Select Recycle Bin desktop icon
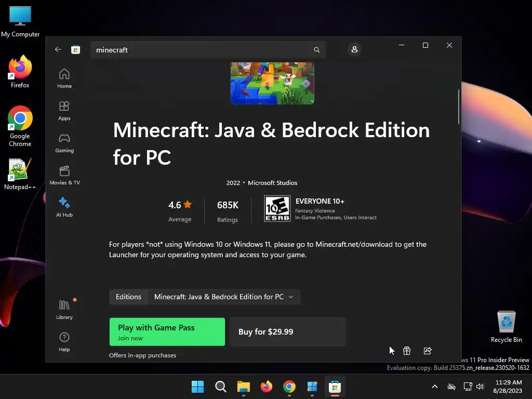Image resolution: width=532 pixels, height=399 pixels. coord(506,327)
